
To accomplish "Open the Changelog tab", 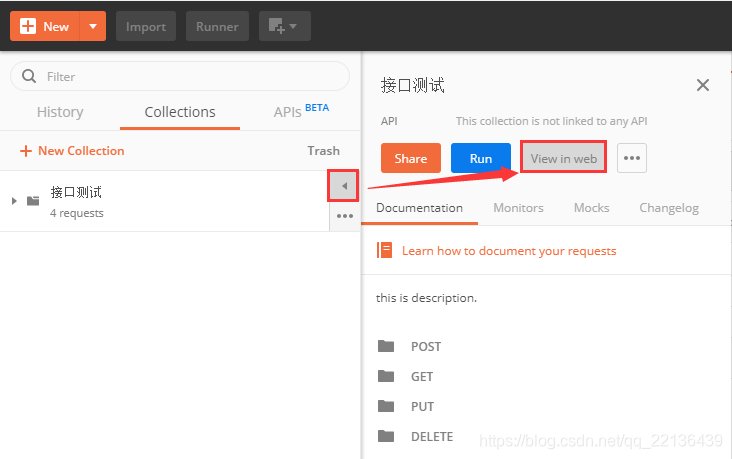I will (669, 208).
